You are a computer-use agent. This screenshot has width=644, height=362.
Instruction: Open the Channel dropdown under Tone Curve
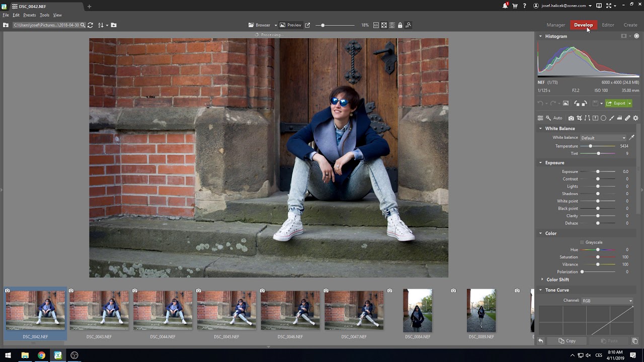pyautogui.click(x=606, y=300)
